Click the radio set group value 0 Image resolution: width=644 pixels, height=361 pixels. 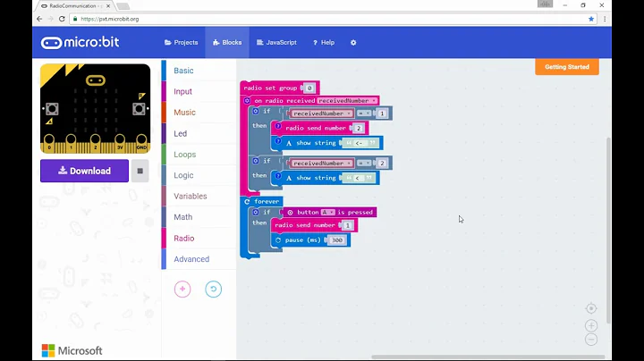coord(309,88)
